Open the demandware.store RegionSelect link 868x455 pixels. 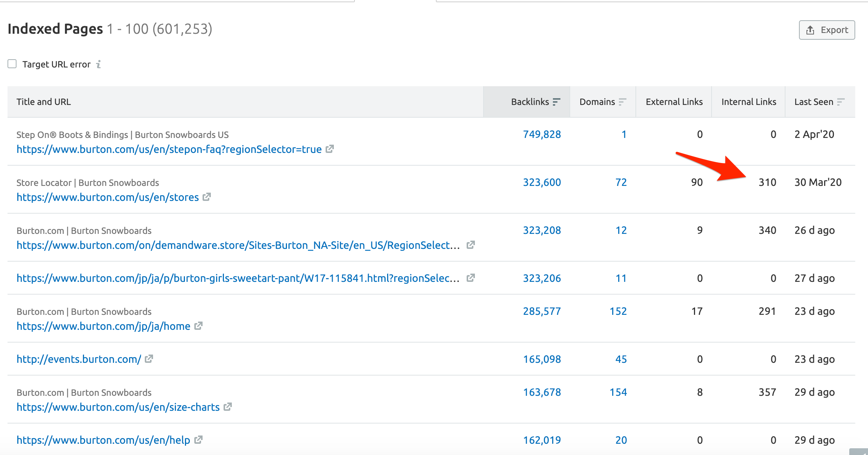coord(238,245)
